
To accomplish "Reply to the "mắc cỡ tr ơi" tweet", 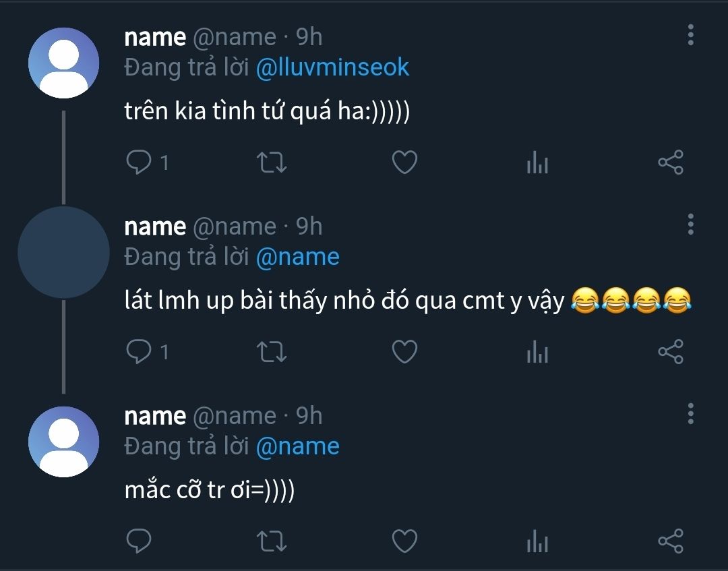I will [x=139, y=541].
